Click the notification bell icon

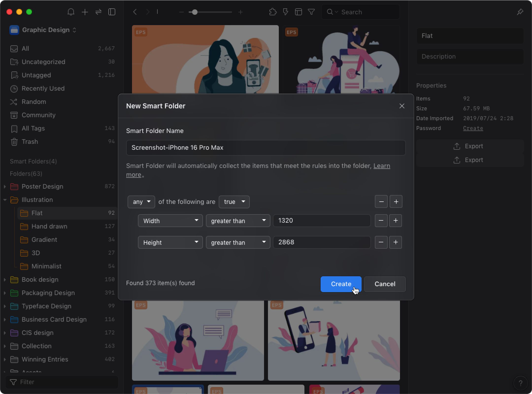[x=71, y=12]
